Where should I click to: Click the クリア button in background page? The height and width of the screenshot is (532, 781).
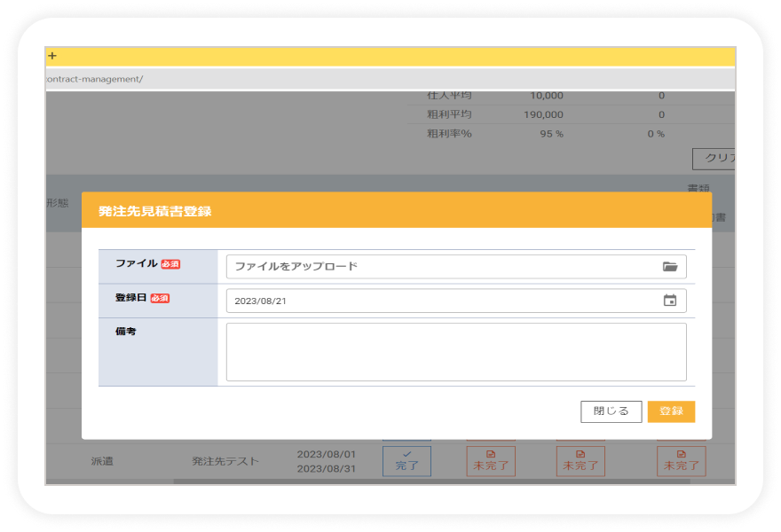(714, 159)
